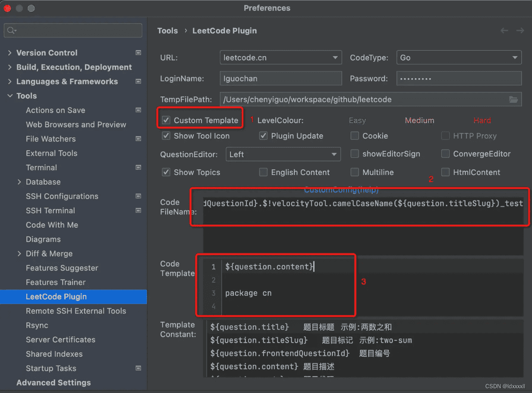Toggle the Show Topics checkbox
Viewport: 532px width, 393px height.
(166, 172)
